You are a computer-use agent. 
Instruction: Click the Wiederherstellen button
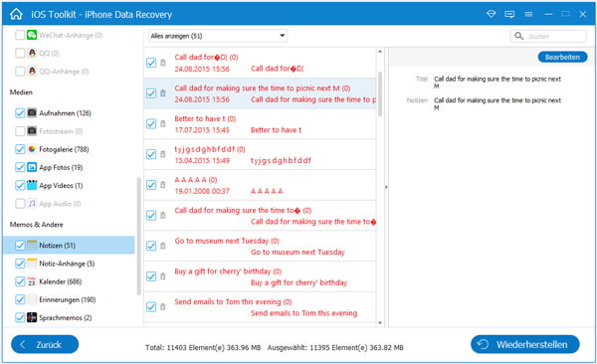coord(525,344)
